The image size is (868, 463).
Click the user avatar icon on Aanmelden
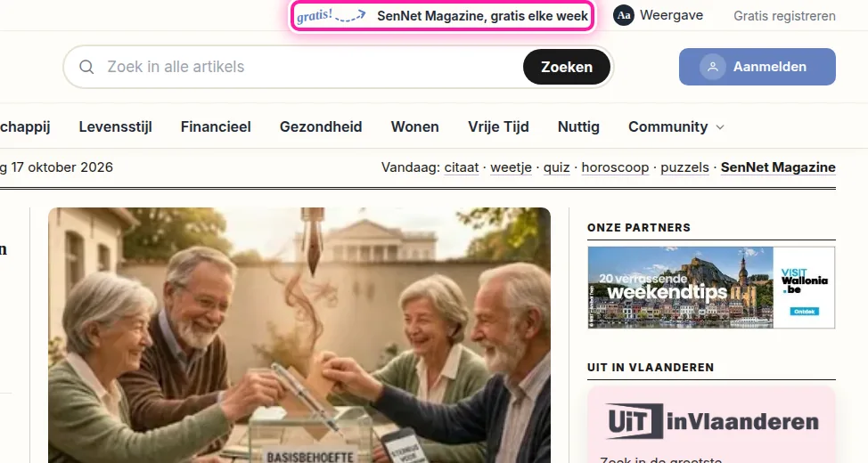coord(712,67)
